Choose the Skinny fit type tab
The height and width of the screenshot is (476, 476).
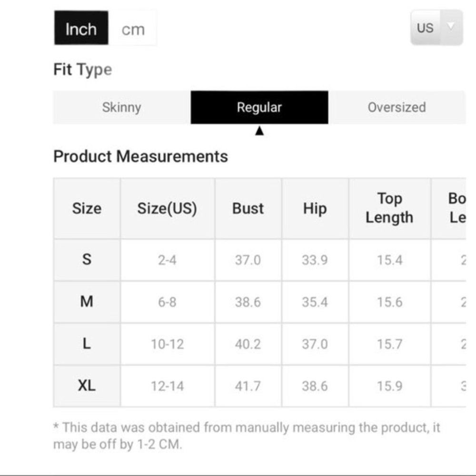tap(121, 107)
